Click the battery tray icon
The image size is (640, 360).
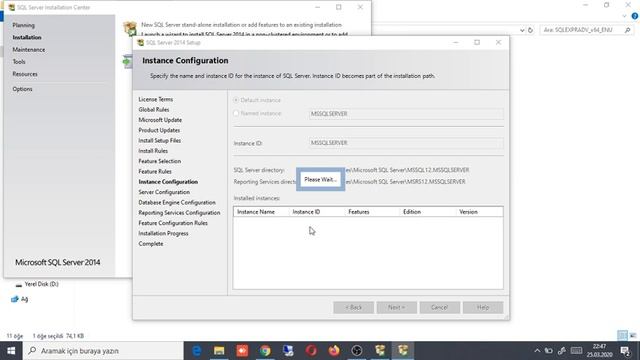pos(549,351)
